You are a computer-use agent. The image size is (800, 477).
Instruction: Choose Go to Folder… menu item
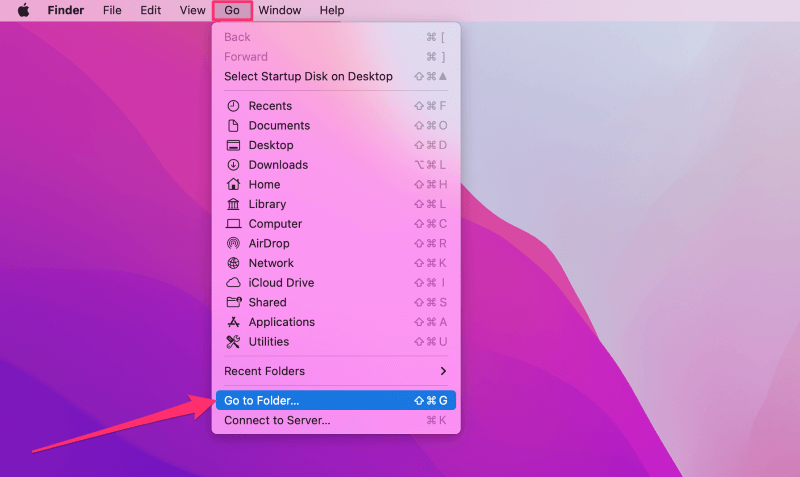coord(336,400)
